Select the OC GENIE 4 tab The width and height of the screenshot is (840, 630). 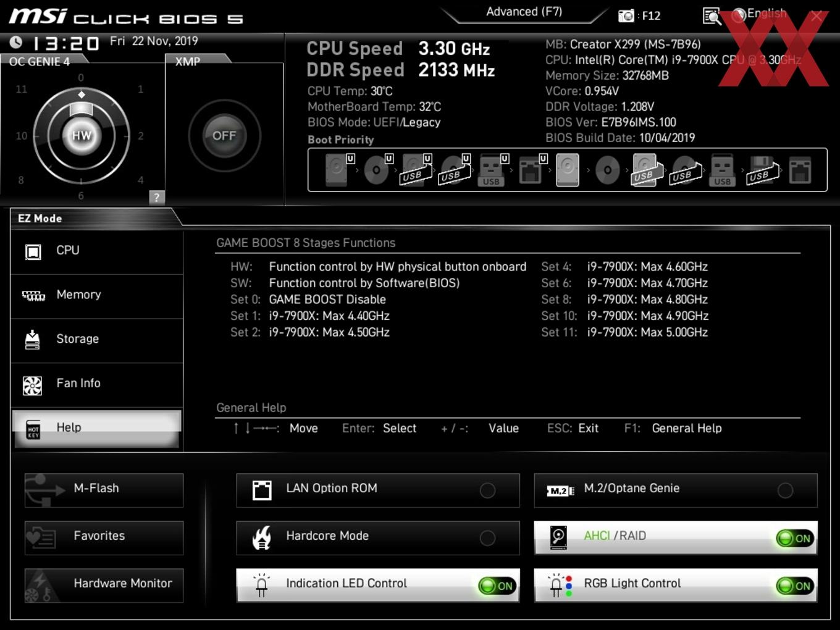40,61
